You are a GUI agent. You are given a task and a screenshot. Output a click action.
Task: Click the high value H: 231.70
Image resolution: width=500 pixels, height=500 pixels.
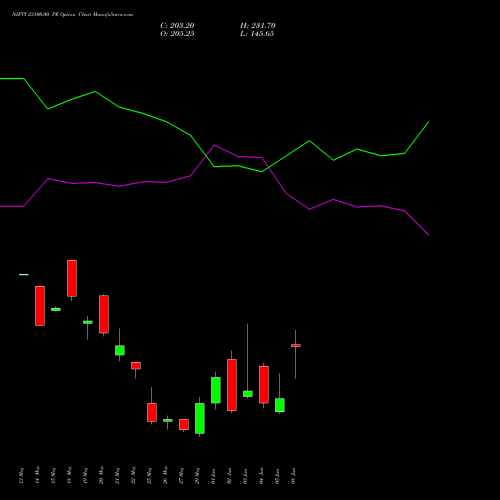point(258,26)
